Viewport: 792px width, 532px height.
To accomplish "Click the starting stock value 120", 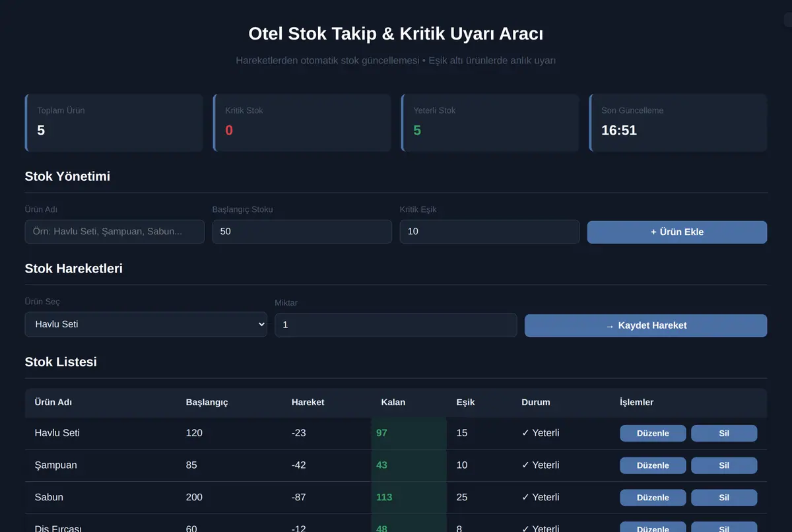I will 194,433.
